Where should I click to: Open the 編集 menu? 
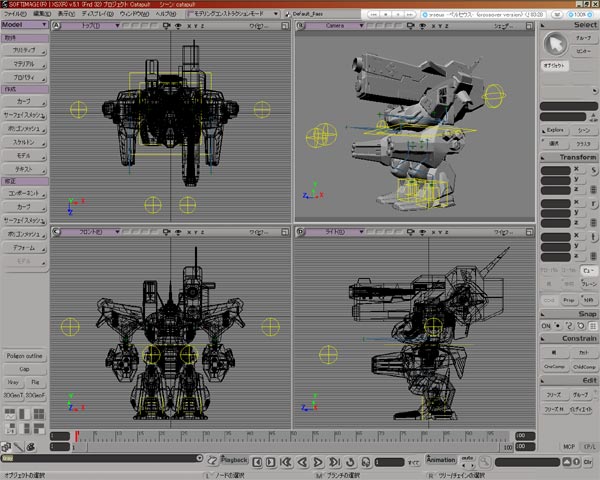42,14
